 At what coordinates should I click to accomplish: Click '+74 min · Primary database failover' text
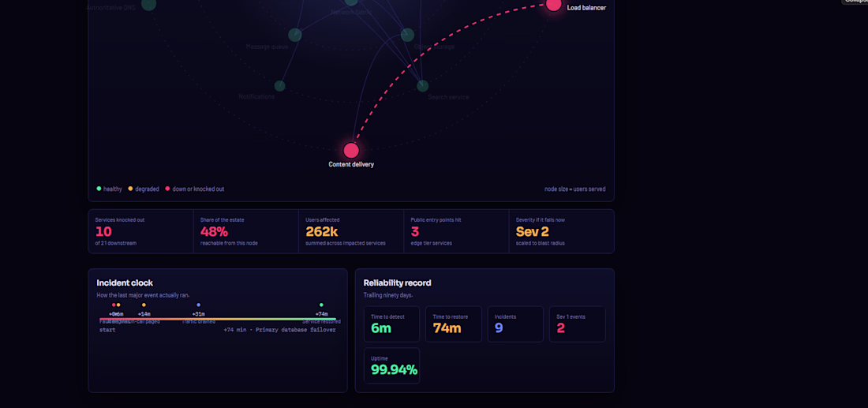click(279, 330)
